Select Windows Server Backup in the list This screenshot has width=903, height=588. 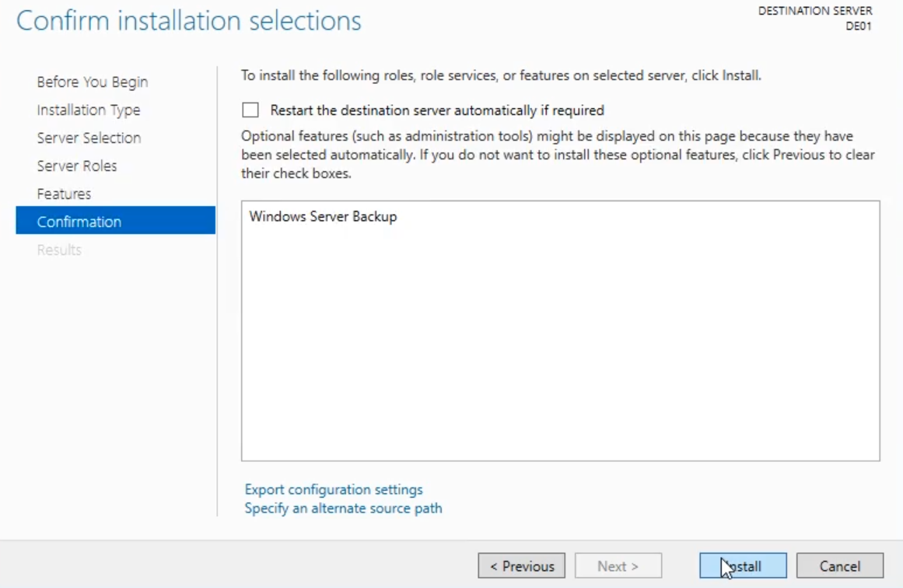tap(323, 216)
